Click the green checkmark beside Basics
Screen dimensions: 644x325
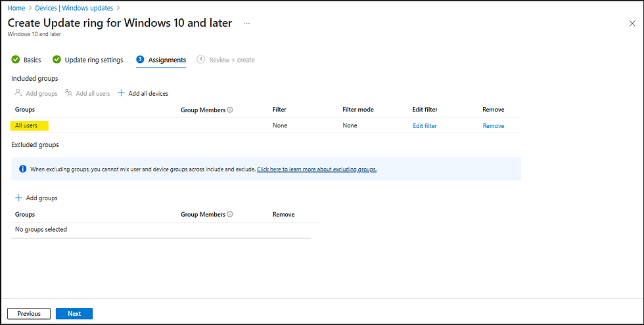point(16,60)
